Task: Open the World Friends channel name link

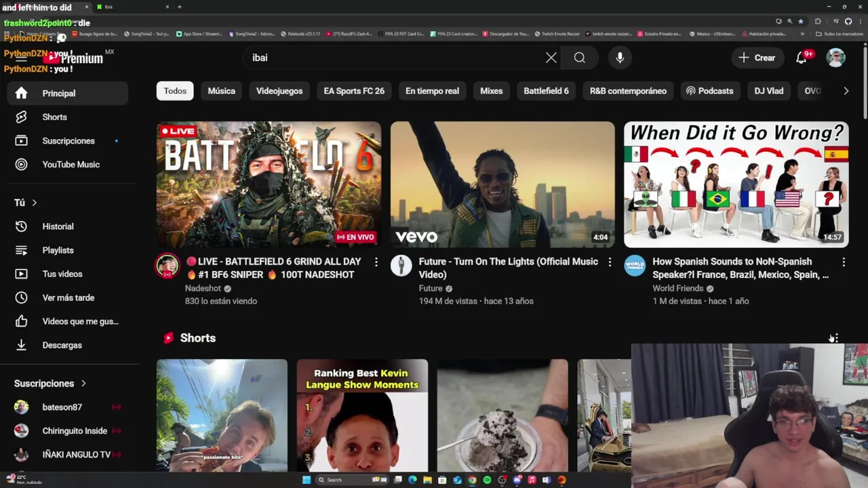Action: tap(678, 288)
